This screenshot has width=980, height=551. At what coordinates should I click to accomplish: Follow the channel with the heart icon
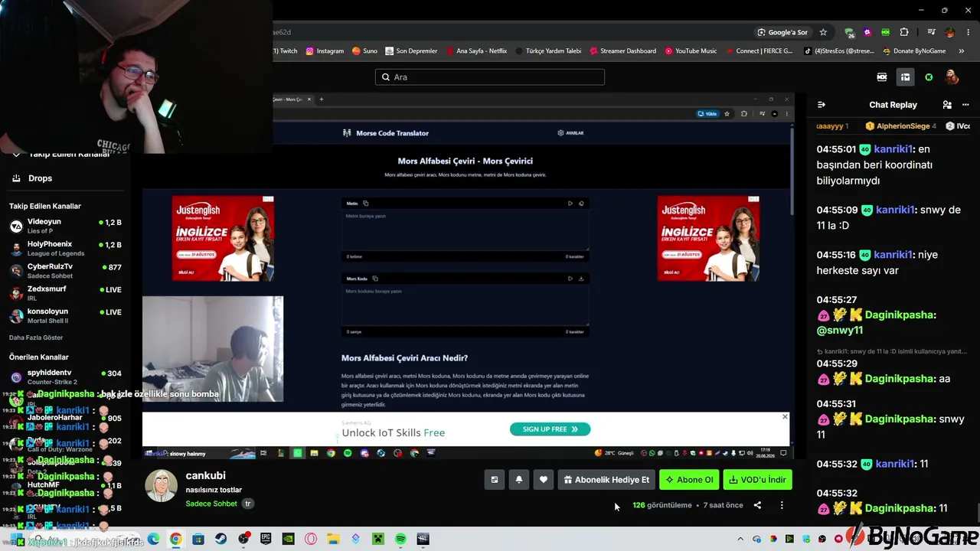point(544,480)
